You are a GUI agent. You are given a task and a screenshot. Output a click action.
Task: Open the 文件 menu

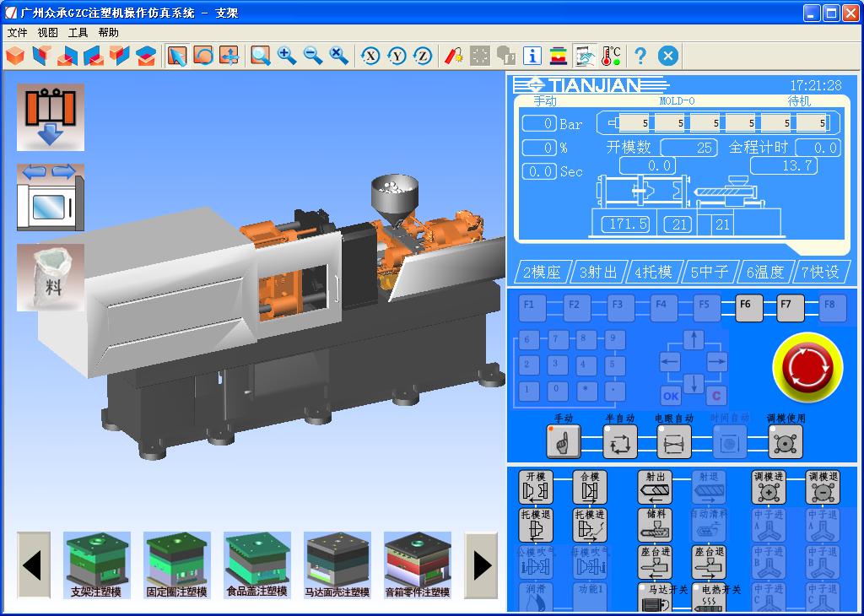17,32
